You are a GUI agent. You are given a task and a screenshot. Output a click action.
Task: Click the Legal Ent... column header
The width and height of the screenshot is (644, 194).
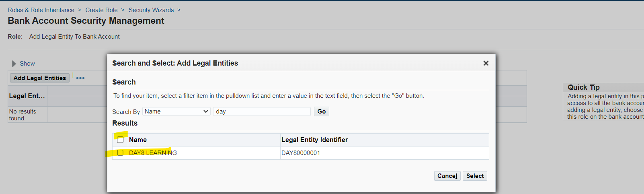pos(27,96)
